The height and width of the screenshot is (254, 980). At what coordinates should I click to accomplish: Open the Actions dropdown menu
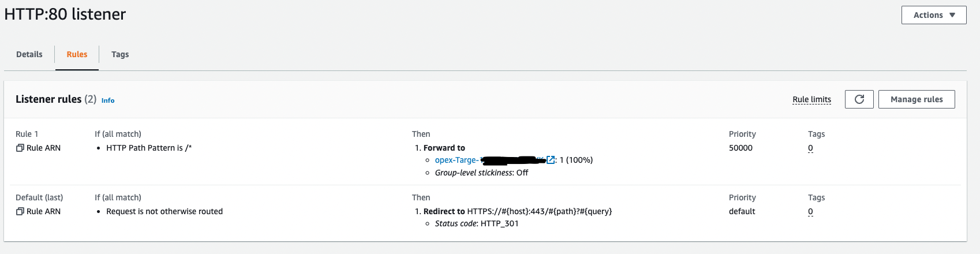[x=934, y=15]
